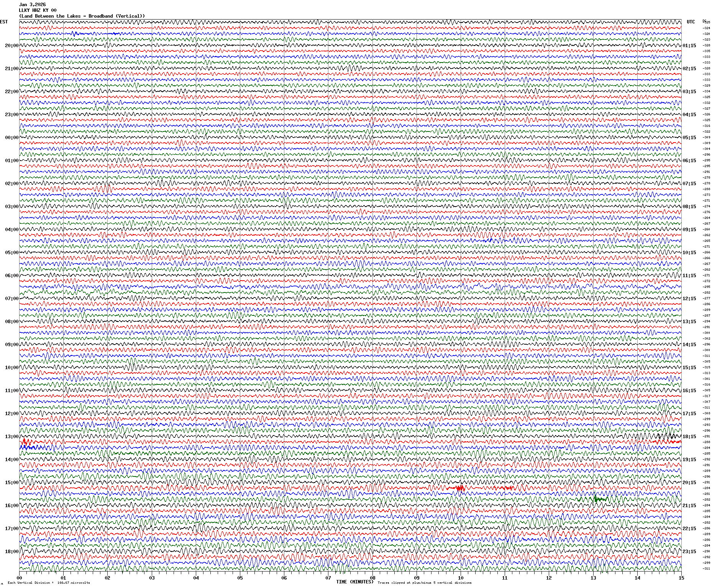The height and width of the screenshot is (588, 712).
Task: Click the UTC timezone label
Action: coord(691,22)
